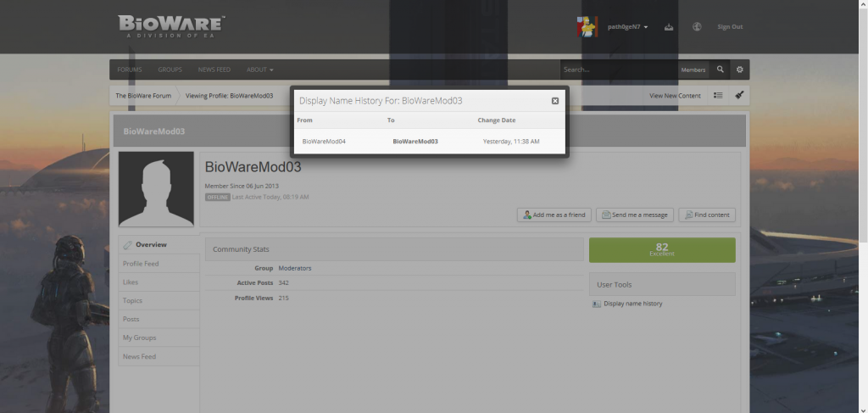Image resolution: width=868 pixels, height=413 pixels.
Task: Click Viewing Profile: BioWareMod03 breadcrumb
Action: point(229,96)
